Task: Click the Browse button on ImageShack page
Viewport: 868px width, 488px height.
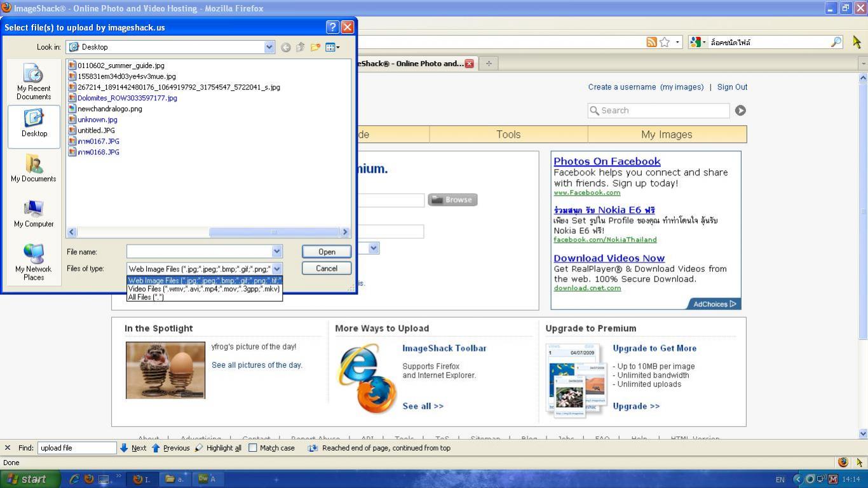Action: 452,200
